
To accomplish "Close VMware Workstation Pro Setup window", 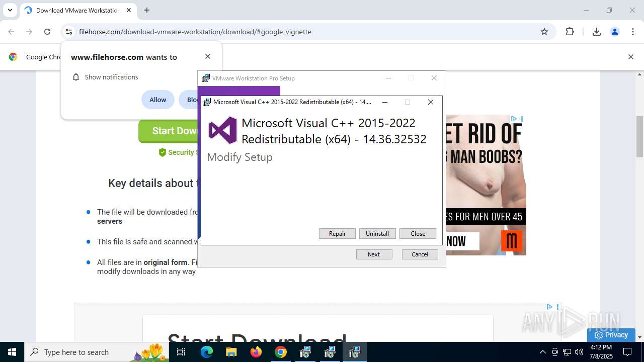I will pos(434,78).
